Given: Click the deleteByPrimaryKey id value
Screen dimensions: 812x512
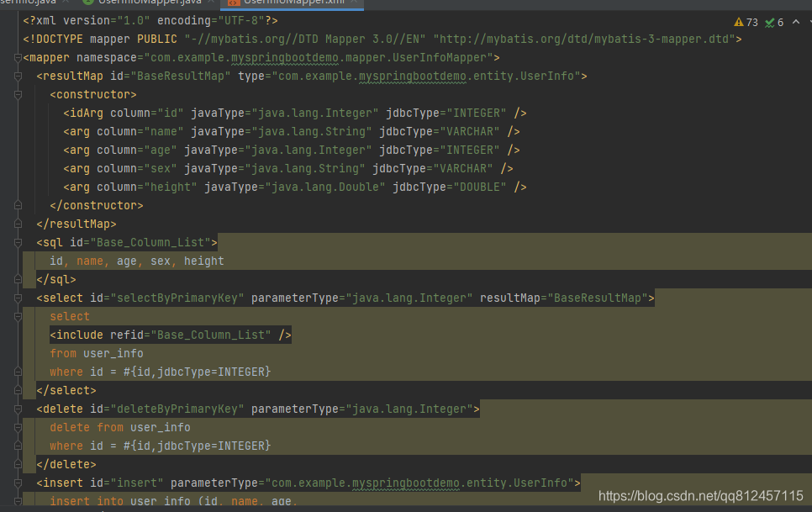Looking at the screenshot, I should pyautogui.click(x=177, y=409).
